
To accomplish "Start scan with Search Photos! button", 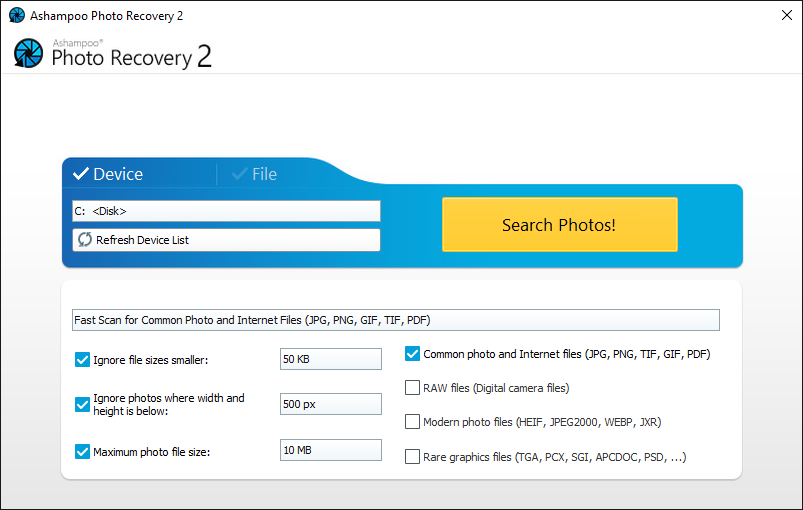I will [x=560, y=225].
